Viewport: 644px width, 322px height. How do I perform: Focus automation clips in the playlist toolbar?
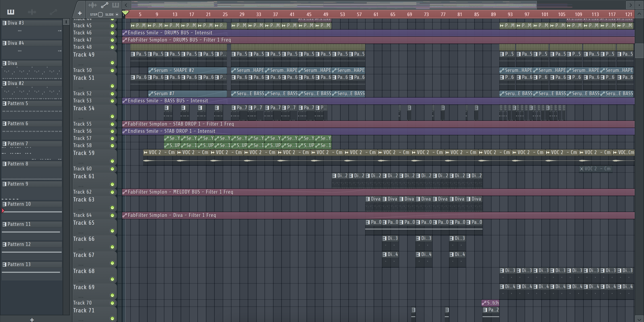[x=104, y=5]
